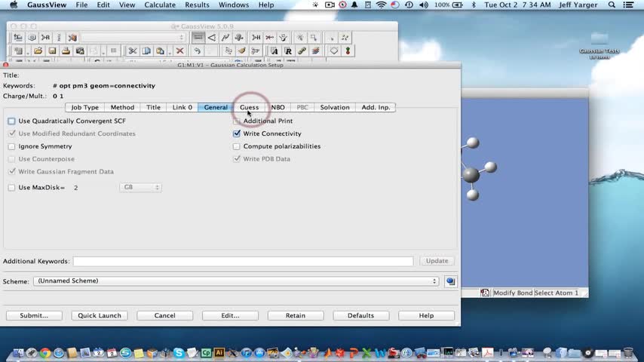This screenshot has width=644, height=362.
Task: Click the MaxDisk value field showing 2
Action: click(x=94, y=188)
